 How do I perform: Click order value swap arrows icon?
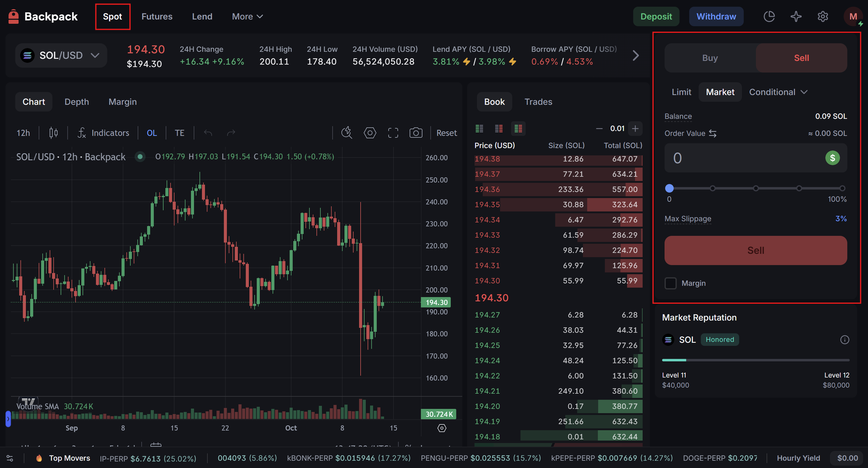tap(713, 133)
